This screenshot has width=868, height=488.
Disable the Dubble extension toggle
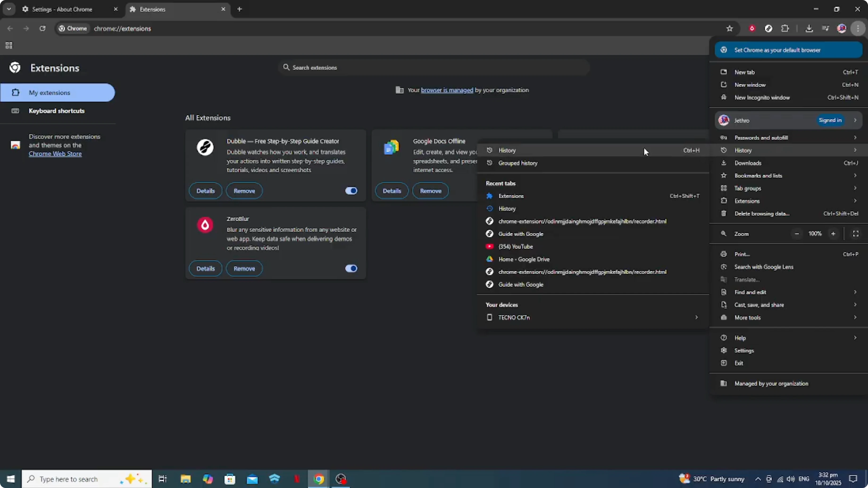pyautogui.click(x=351, y=191)
